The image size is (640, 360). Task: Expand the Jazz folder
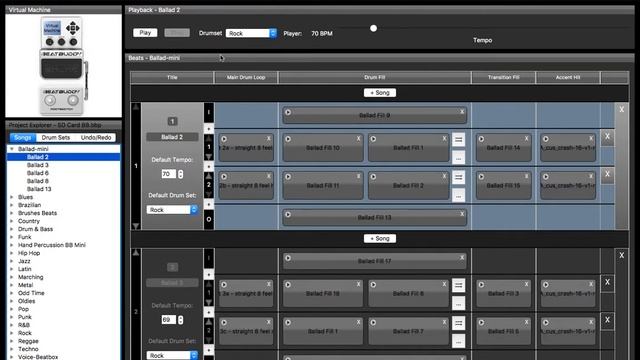click(12, 261)
